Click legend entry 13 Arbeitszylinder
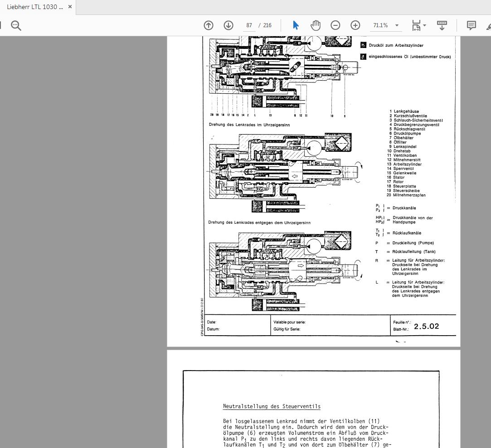 click(404, 164)
